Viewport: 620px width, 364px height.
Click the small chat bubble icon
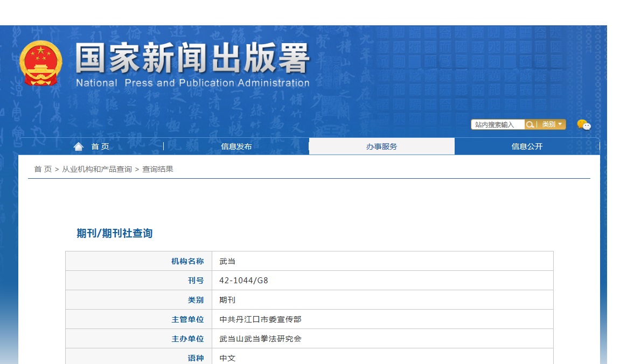pos(588,127)
